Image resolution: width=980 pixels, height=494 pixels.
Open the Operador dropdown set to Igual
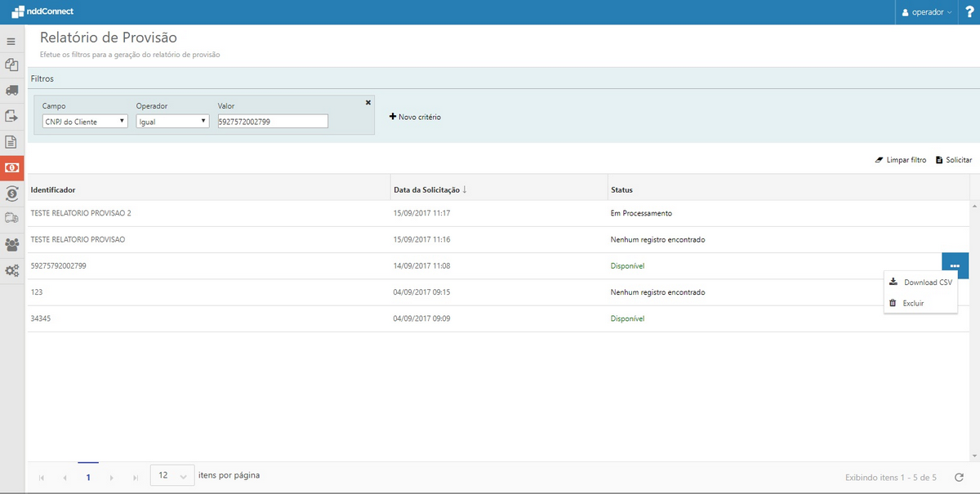(x=172, y=121)
